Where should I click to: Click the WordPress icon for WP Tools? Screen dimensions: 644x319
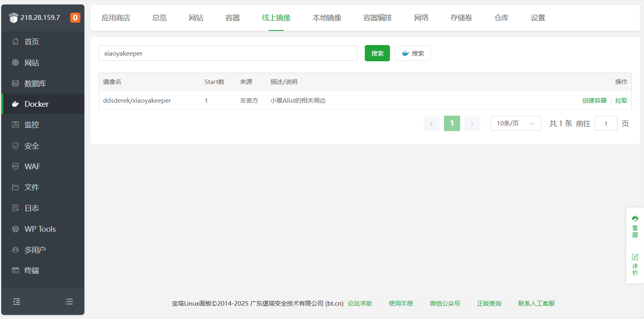point(15,229)
